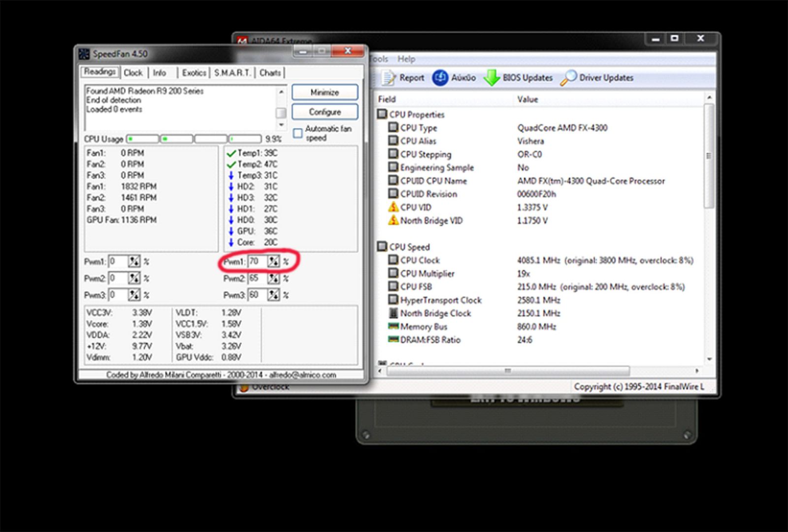Viewport: 788px width, 532px height.
Task: Switch to the Readings tab
Action: click(x=100, y=72)
